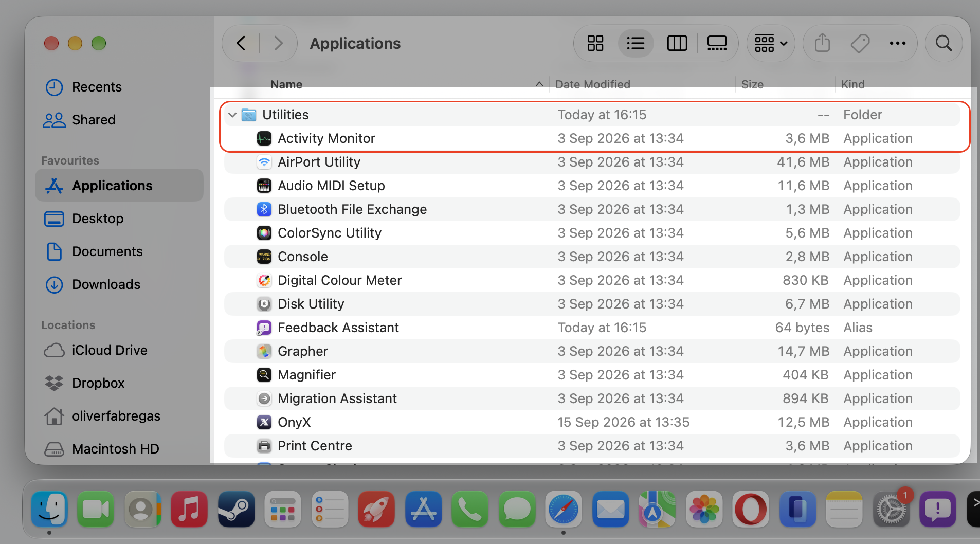Switch Finder to gallery view
The width and height of the screenshot is (980, 544).
click(717, 43)
